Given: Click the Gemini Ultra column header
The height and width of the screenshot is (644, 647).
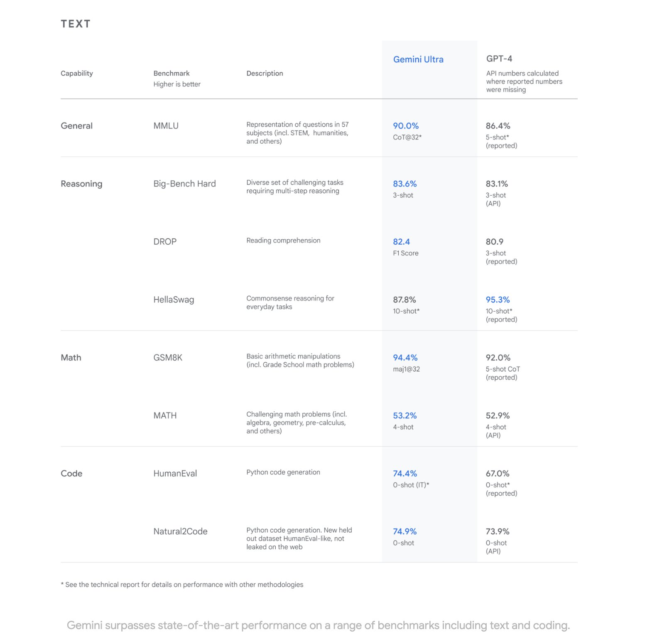Looking at the screenshot, I should pos(418,59).
